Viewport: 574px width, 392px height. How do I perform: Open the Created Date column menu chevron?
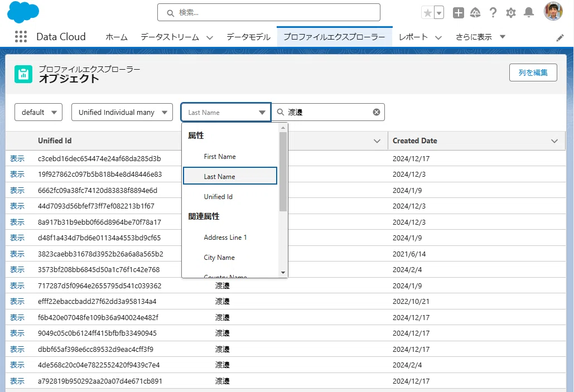[554, 141]
